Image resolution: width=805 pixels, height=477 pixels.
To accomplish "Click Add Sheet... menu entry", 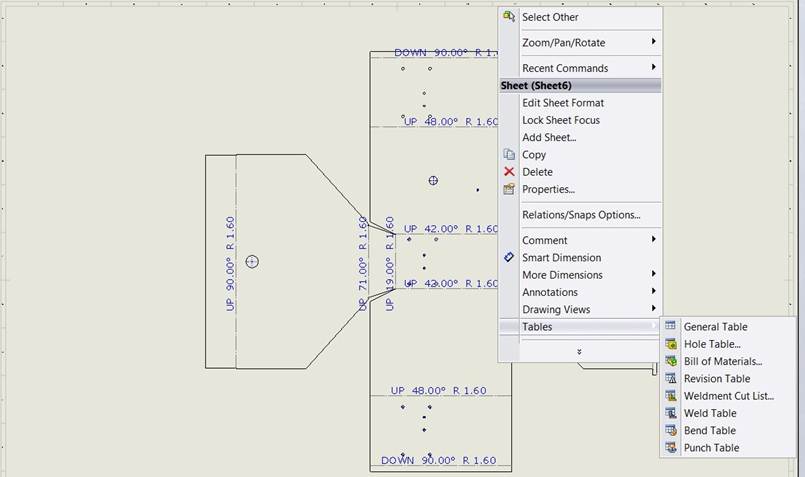I will point(549,137).
